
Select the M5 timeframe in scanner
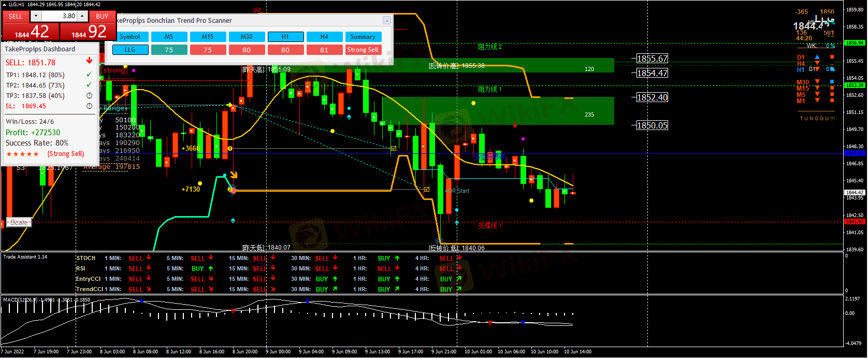[x=169, y=37]
